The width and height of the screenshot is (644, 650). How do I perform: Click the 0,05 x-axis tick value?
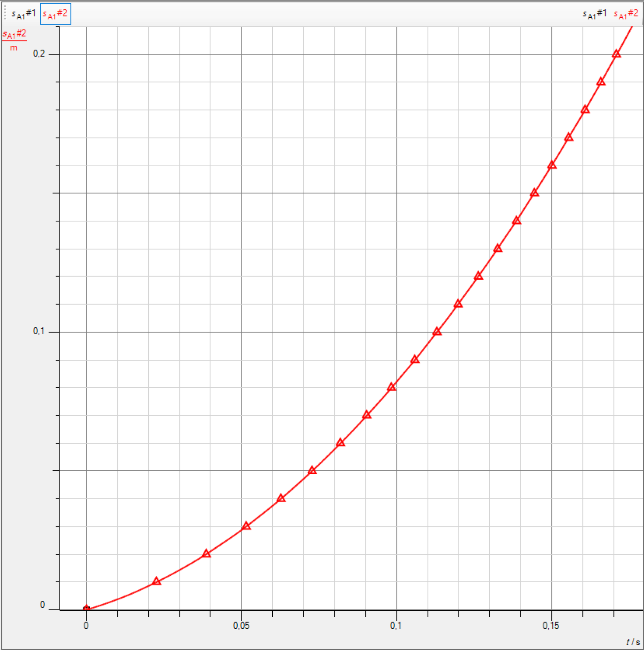coord(241,625)
